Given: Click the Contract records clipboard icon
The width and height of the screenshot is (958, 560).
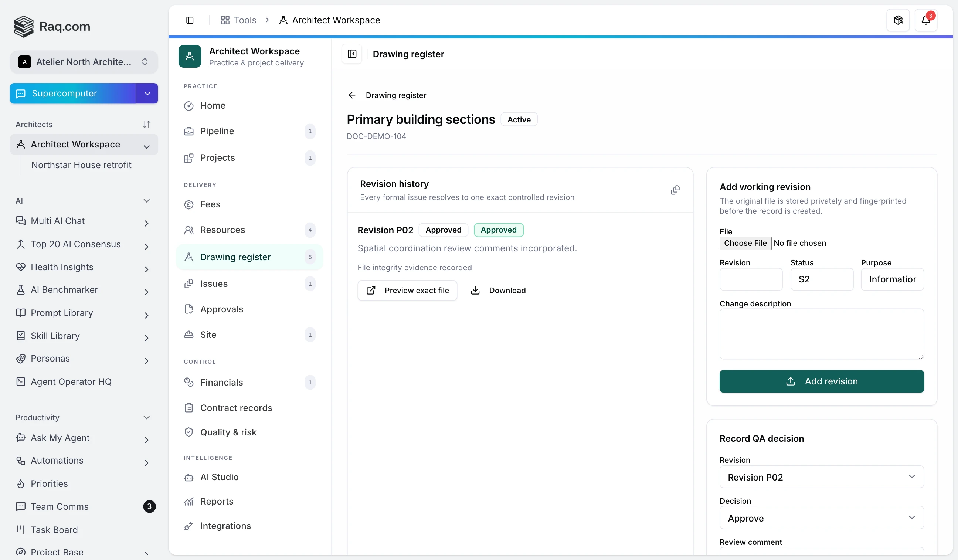Looking at the screenshot, I should (188, 408).
